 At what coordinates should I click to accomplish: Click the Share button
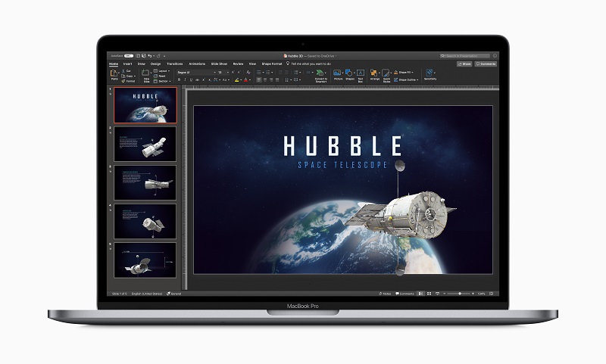click(464, 64)
